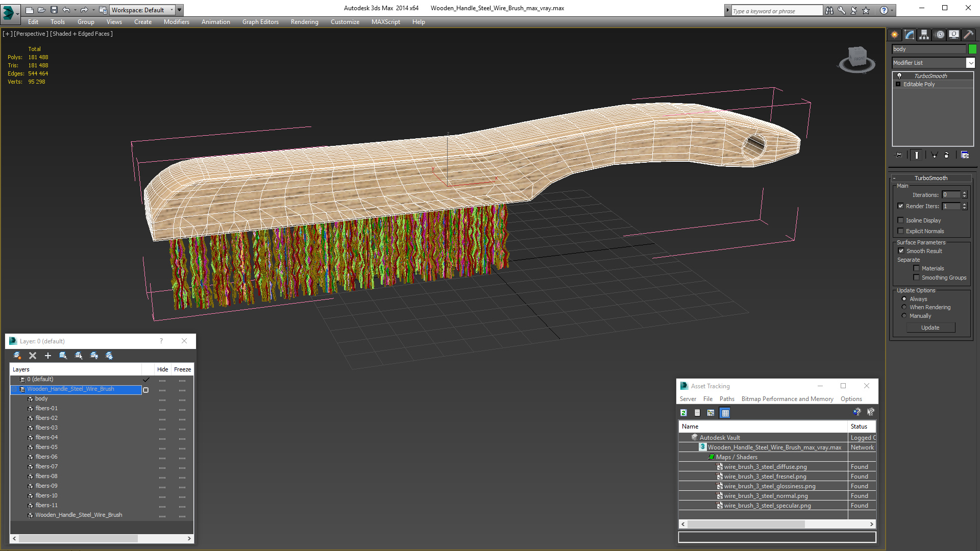Toggle TurboSmooth lightbulb in modifier stack
The image size is (980, 551).
(x=899, y=76)
